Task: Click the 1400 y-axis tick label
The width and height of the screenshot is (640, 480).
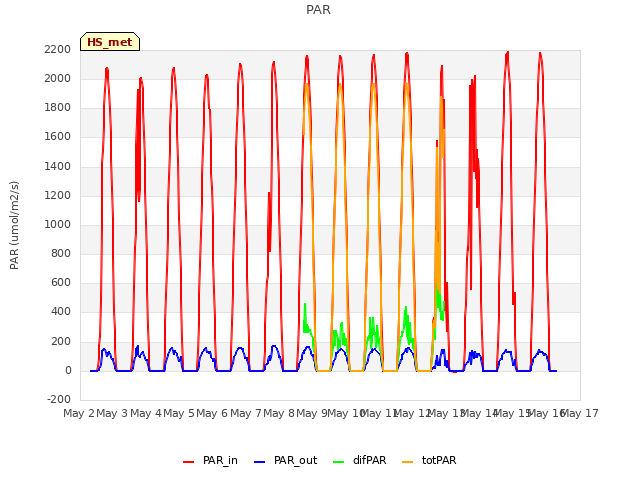Action: pyautogui.click(x=58, y=166)
